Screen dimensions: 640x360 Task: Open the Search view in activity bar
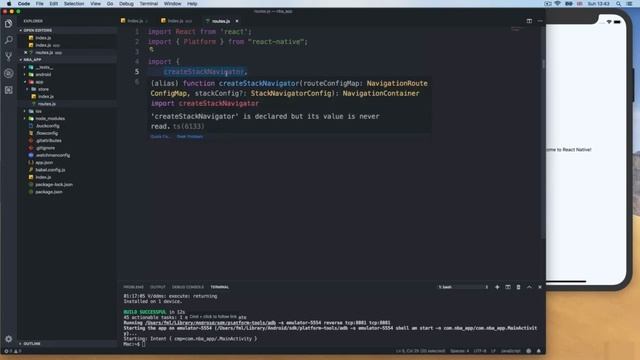(x=9, y=40)
